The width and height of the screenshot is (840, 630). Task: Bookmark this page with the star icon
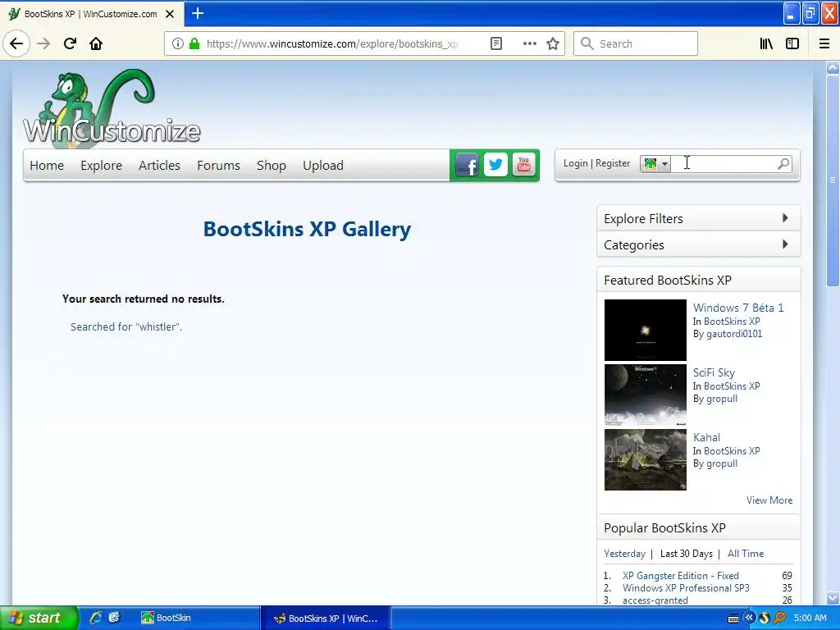[x=553, y=43]
